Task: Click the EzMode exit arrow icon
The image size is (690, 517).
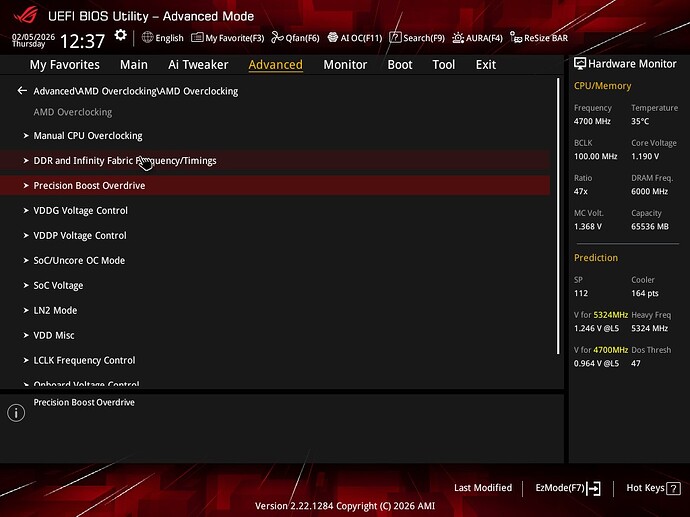Action: pos(594,488)
